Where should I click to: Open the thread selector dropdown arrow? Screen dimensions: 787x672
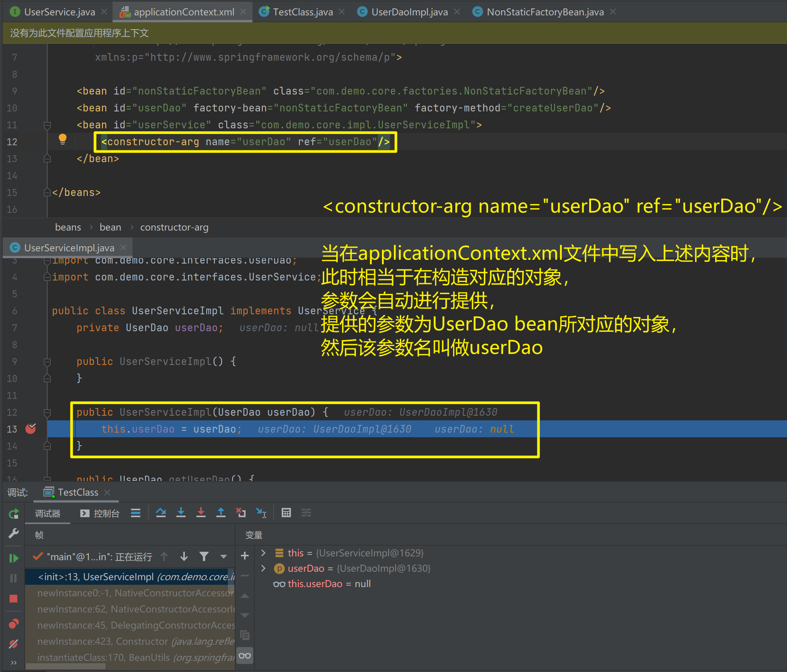224,557
